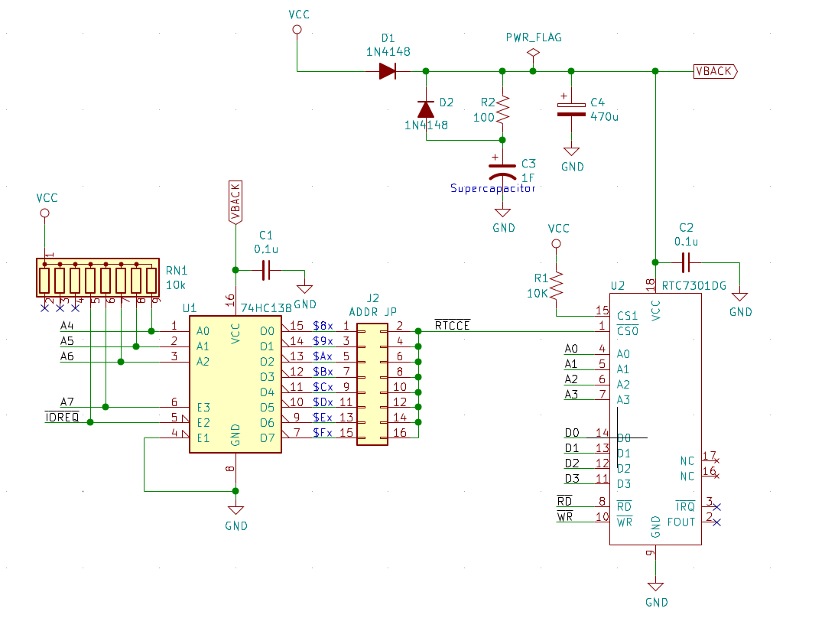825x644 pixels.
Task: Select the J2 jumper header symbol
Action: point(372,385)
